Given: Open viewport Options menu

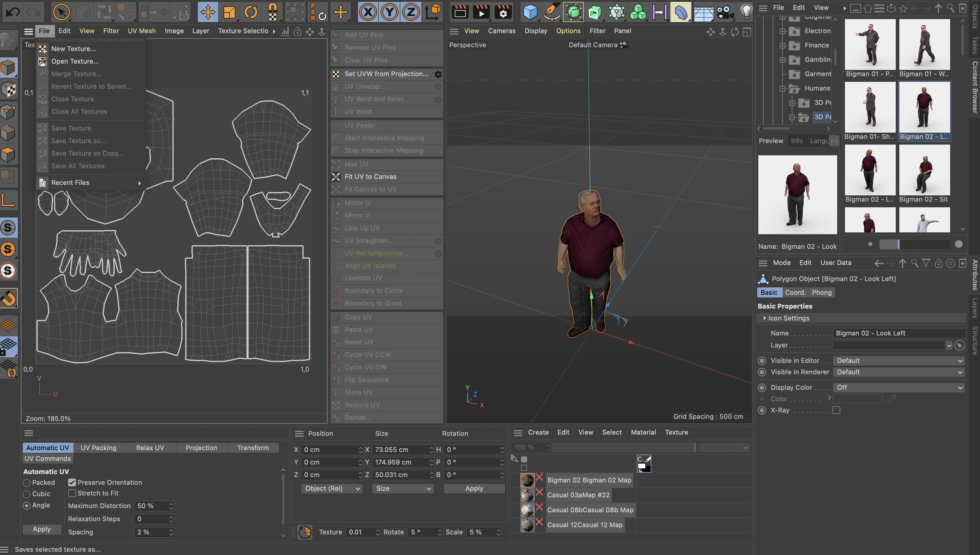Looking at the screenshot, I should tap(568, 31).
